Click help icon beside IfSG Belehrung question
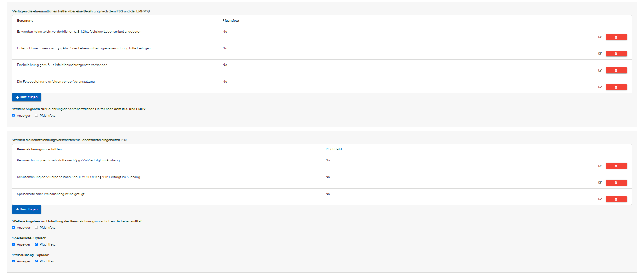Screen dimensions: 644x275 coord(149,11)
